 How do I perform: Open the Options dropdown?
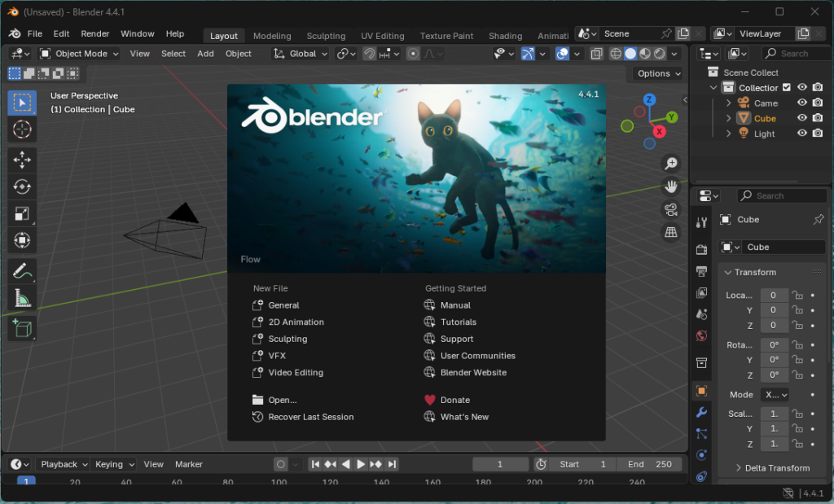[658, 73]
